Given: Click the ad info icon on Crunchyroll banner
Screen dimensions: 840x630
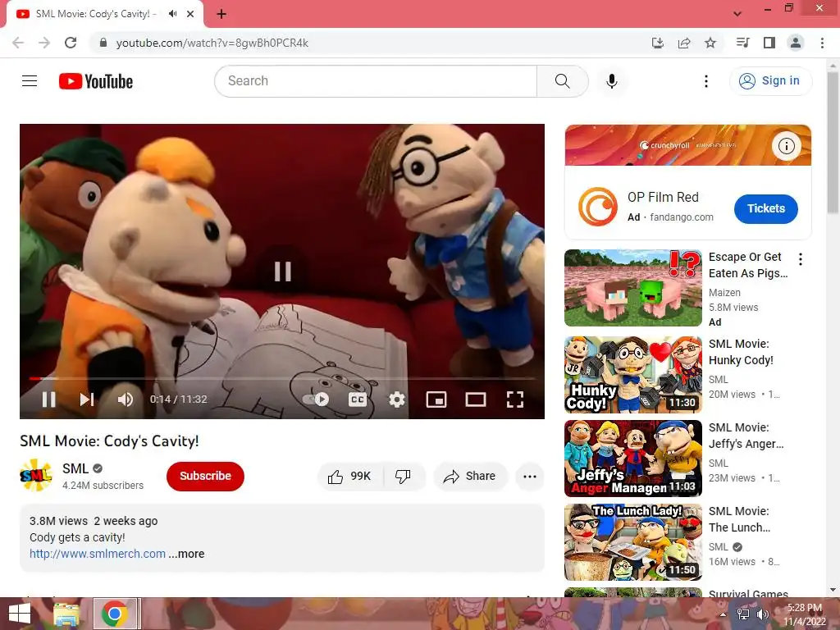Looking at the screenshot, I should (786, 146).
